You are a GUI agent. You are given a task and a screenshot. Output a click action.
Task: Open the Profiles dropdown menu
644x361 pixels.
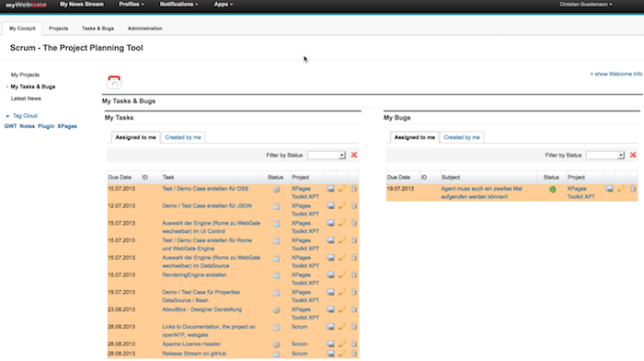pos(132,5)
